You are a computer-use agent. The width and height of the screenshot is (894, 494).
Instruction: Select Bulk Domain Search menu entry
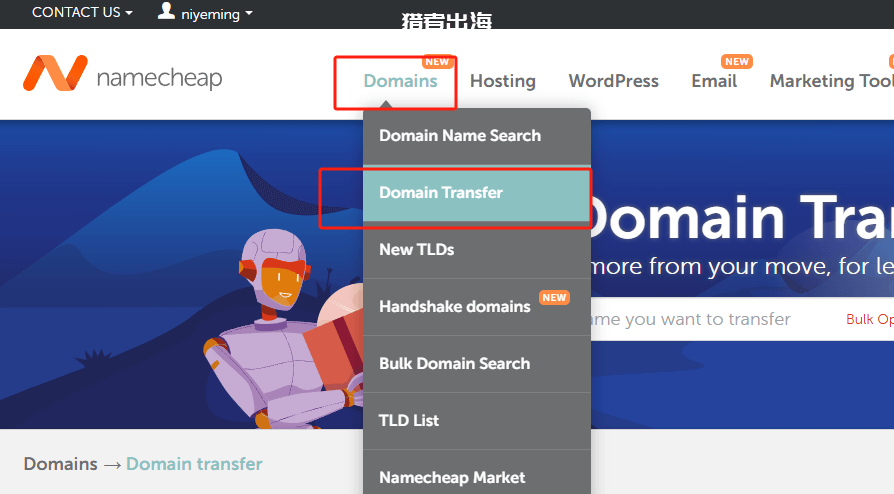pyautogui.click(x=477, y=364)
